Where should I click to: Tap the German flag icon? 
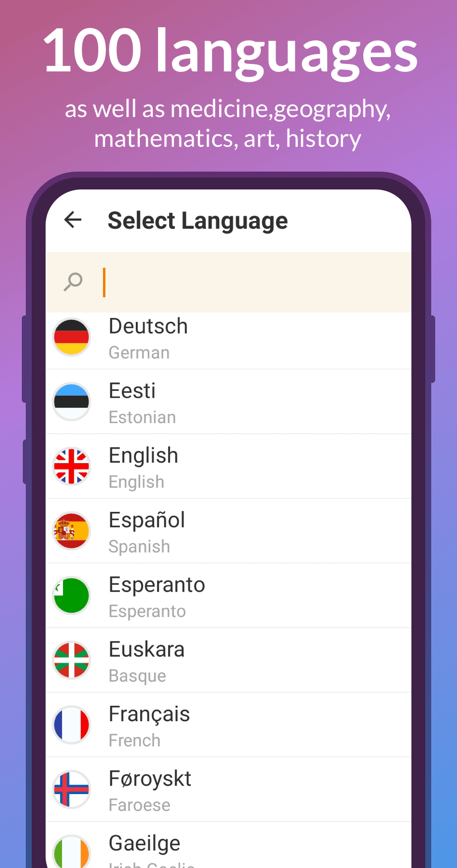point(72,337)
